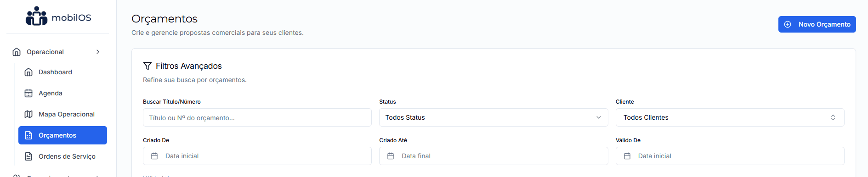Open the Todos Status dropdown

point(494,117)
